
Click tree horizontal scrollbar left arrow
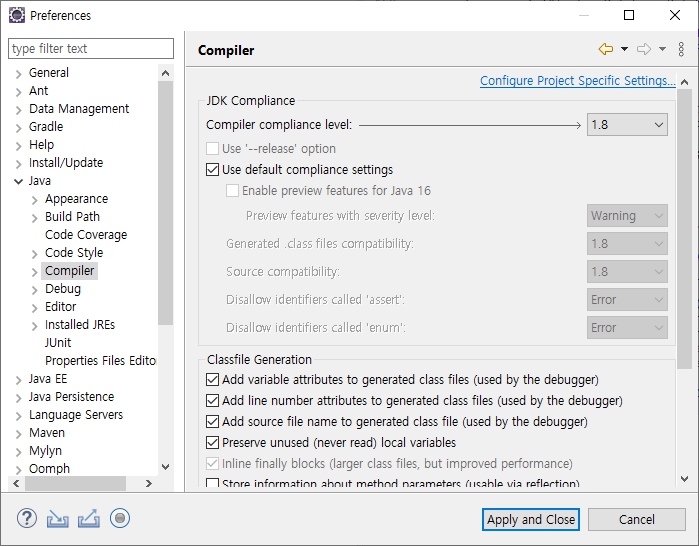tap(16, 484)
